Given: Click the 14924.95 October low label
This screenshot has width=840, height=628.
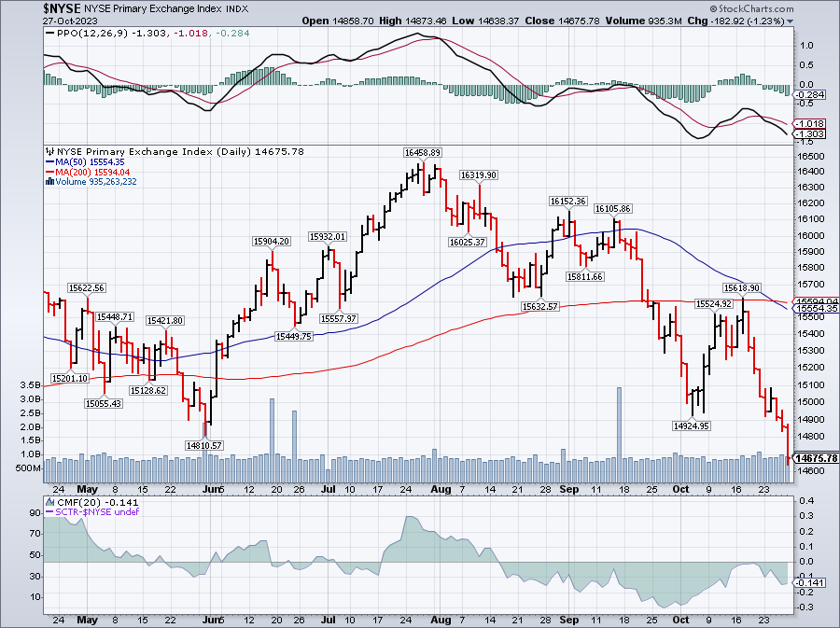Looking at the screenshot, I should pos(692,425).
